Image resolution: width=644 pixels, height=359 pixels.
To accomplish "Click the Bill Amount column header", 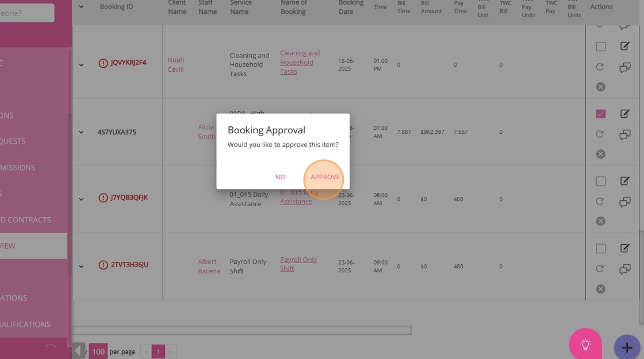I will click(431, 7).
